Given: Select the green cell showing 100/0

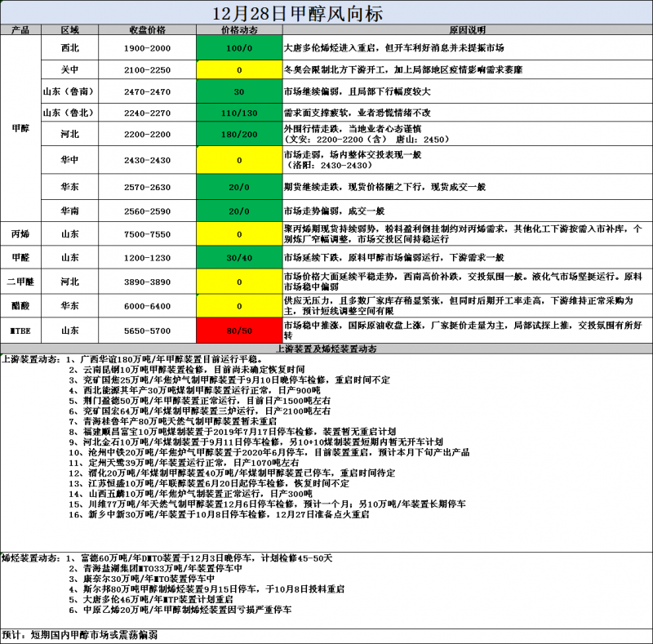Looking at the screenshot, I should (x=239, y=48).
